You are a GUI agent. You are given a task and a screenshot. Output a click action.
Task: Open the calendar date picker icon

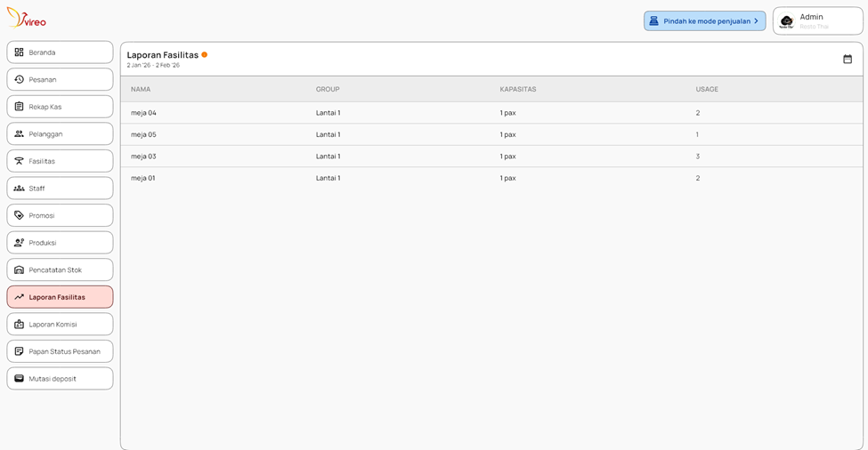[847, 60]
